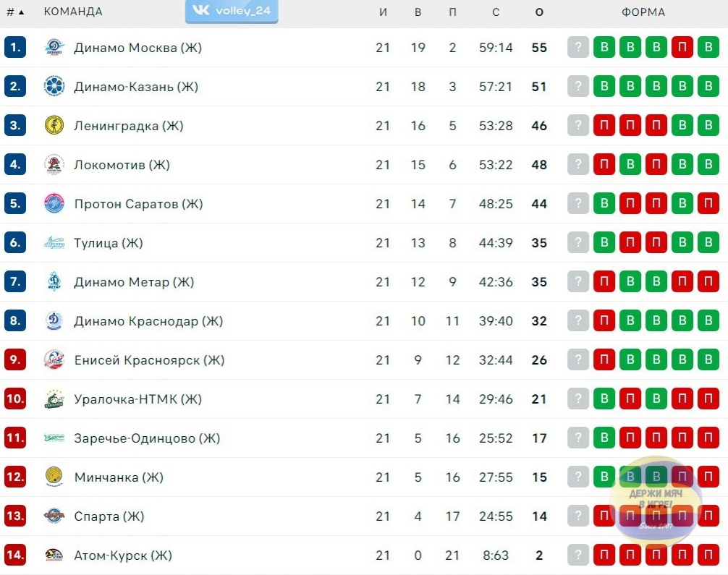This screenshot has height=575, width=728.
Task: Open the Тулица (Ж) team link
Action: (109, 243)
